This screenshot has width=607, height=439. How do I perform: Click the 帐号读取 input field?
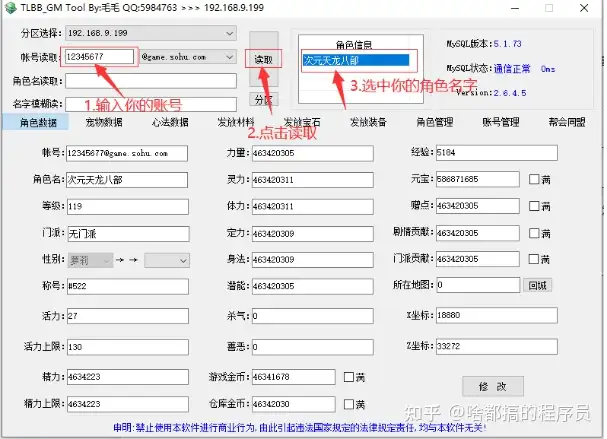coord(99,57)
